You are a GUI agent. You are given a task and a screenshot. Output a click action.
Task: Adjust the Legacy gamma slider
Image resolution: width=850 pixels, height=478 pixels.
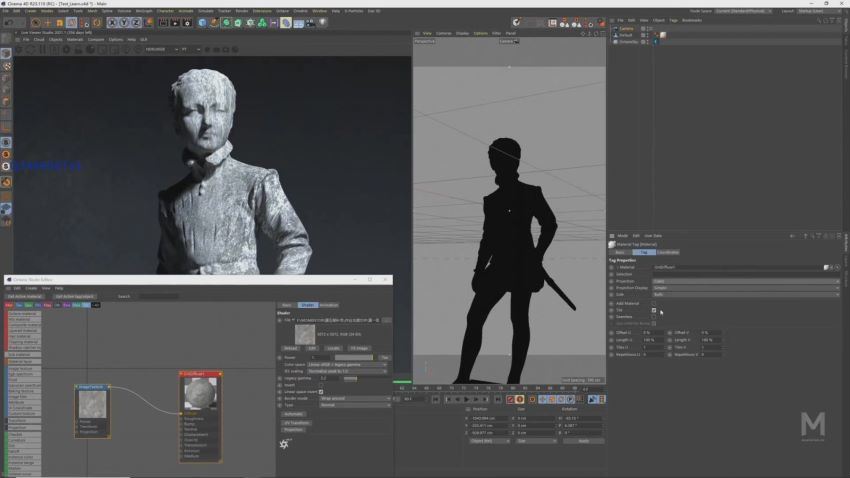(351, 378)
